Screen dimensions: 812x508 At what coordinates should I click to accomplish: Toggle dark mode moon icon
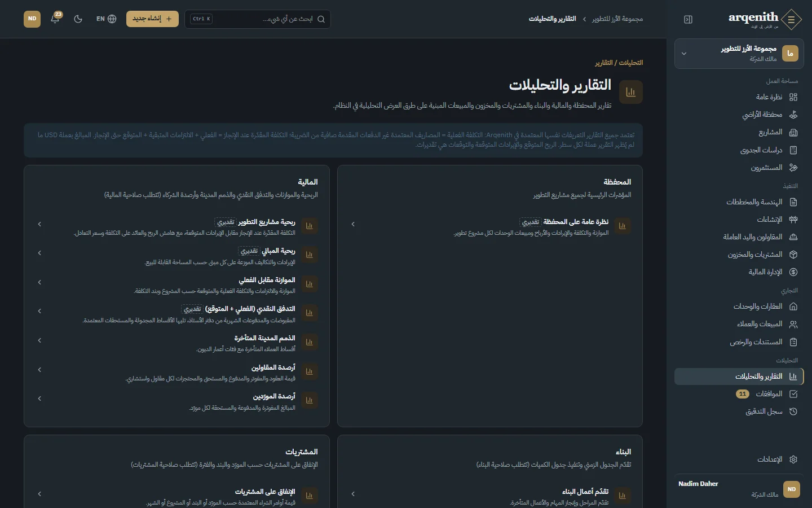click(78, 19)
